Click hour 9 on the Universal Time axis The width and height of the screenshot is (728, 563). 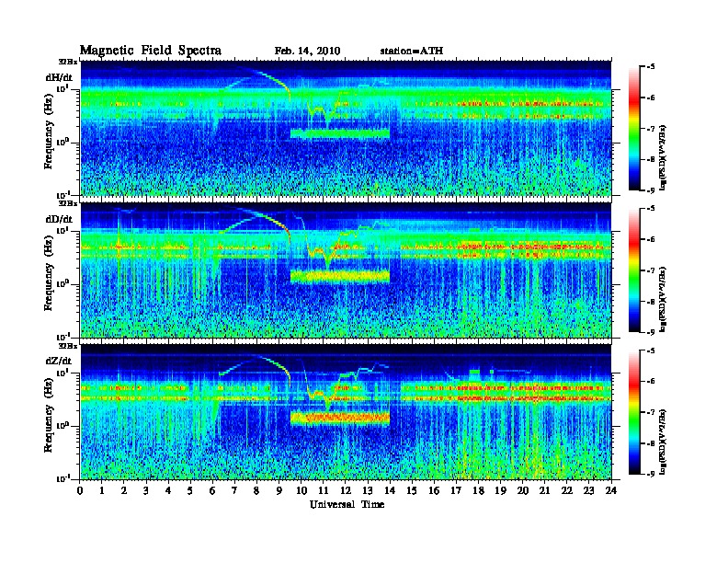[279, 490]
